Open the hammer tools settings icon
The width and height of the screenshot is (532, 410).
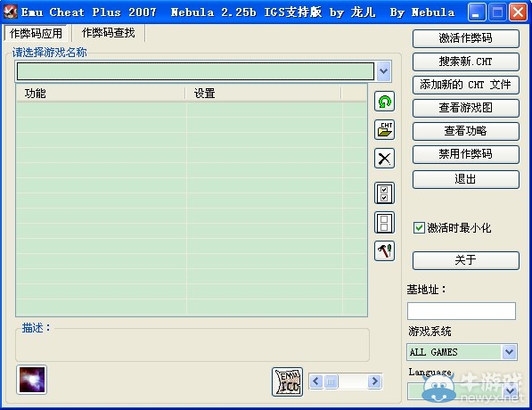tap(384, 250)
